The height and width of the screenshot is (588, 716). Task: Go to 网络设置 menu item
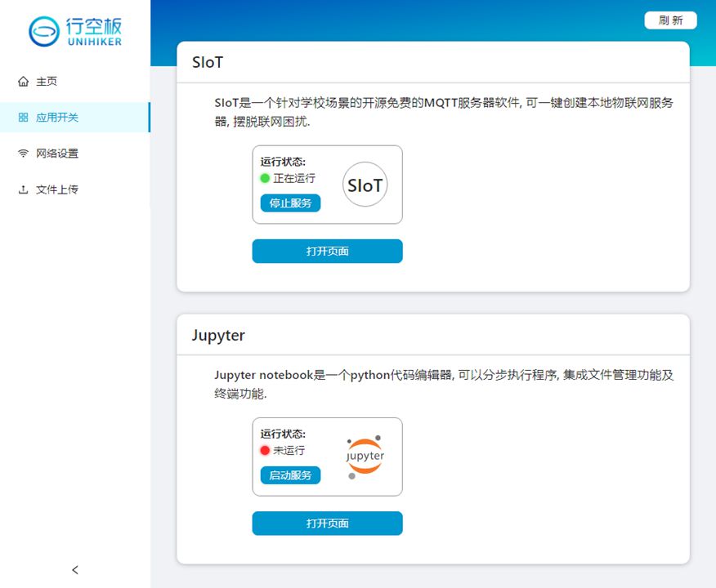tap(75, 154)
